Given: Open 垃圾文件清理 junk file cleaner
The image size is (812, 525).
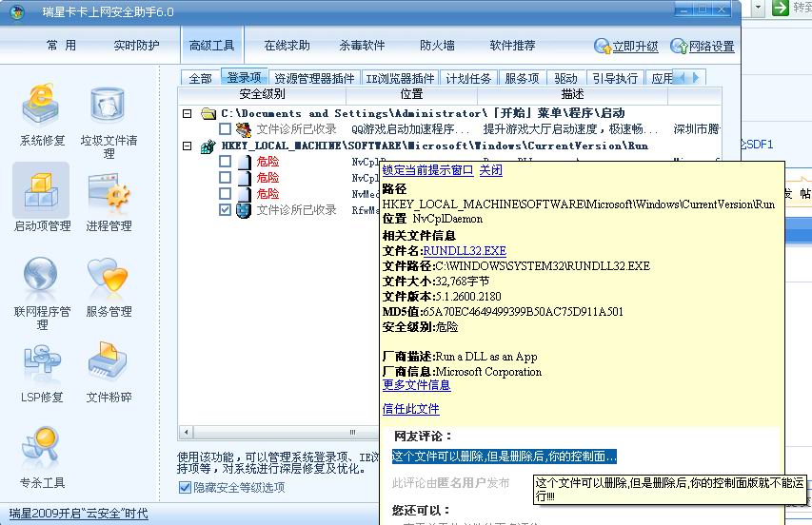Looking at the screenshot, I should [109, 122].
